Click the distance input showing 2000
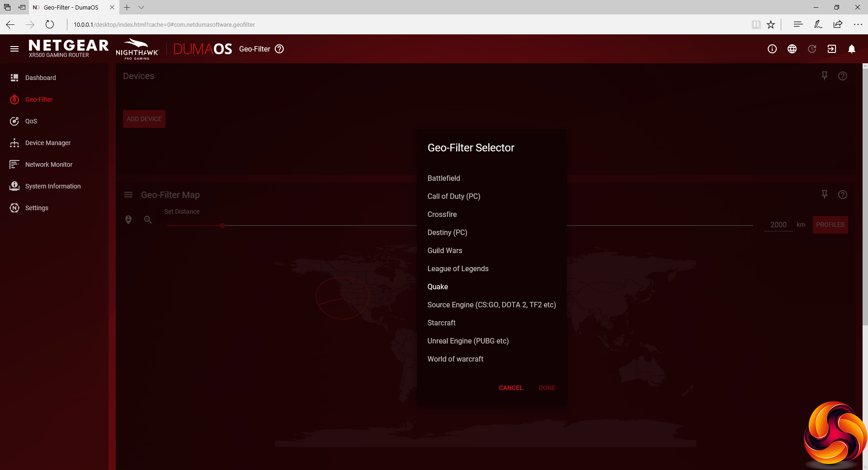This screenshot has height=470, width=868. point(778,225)
